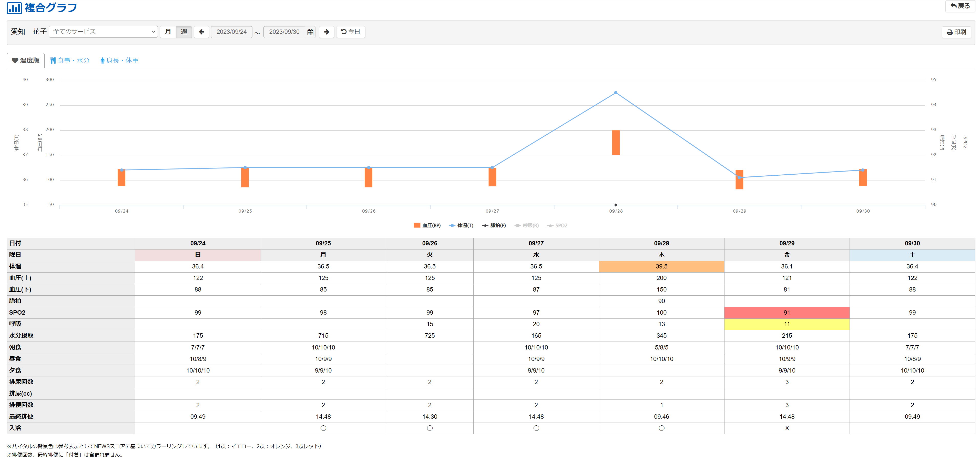Image resolution: width=980 pixels, height=460 pixels.
Task: Select the 週 weekly view button
Action: 184,32
